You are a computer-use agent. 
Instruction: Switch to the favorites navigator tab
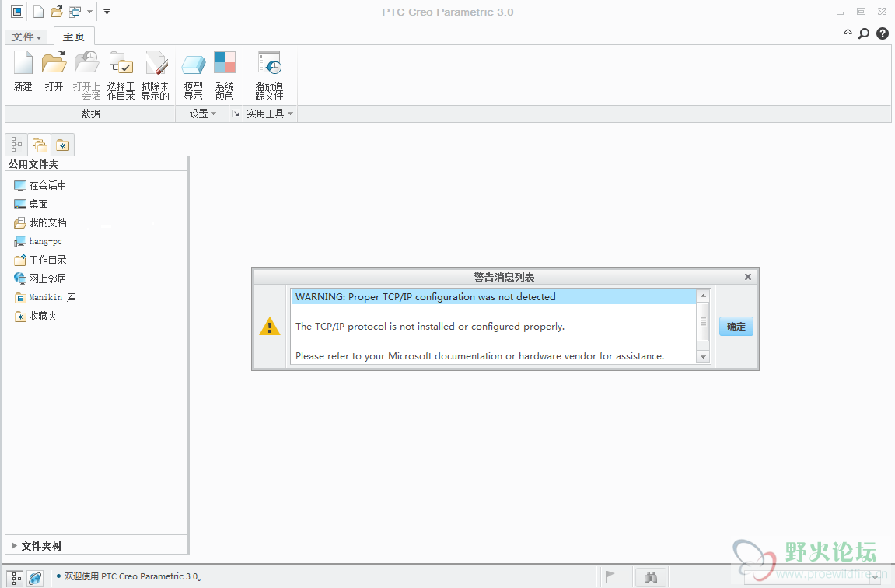(x=62, y=145)
